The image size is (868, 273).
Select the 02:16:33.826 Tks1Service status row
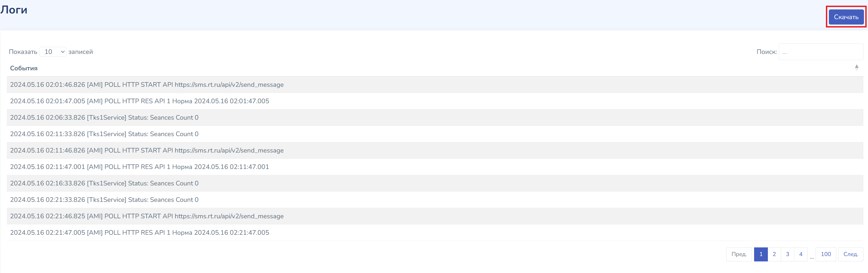[x=435, y=183]
